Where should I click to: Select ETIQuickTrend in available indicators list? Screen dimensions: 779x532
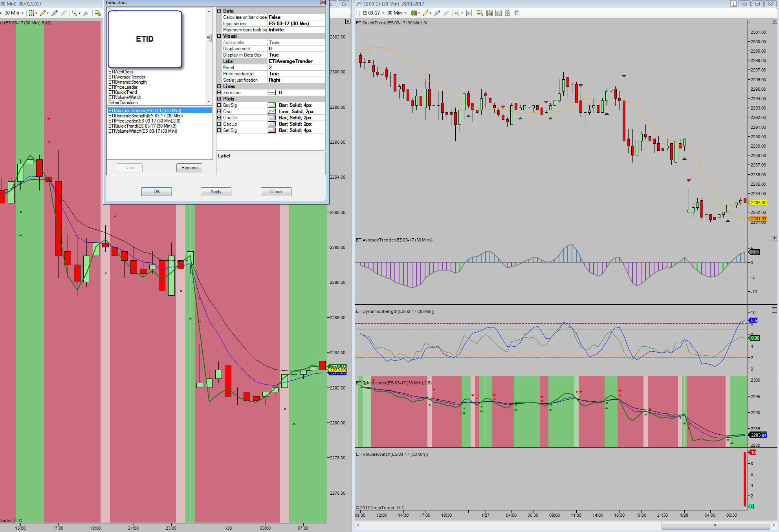[123, 92]
